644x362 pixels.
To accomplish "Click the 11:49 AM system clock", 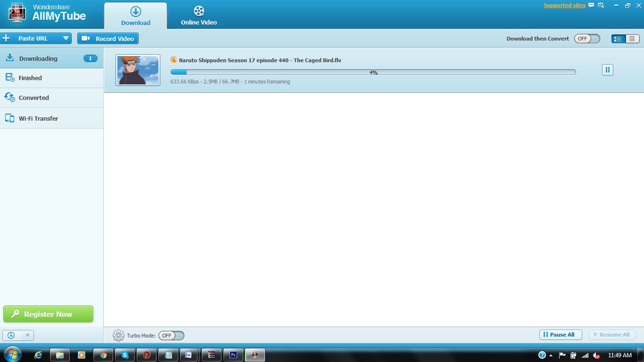I will [620, 355].
